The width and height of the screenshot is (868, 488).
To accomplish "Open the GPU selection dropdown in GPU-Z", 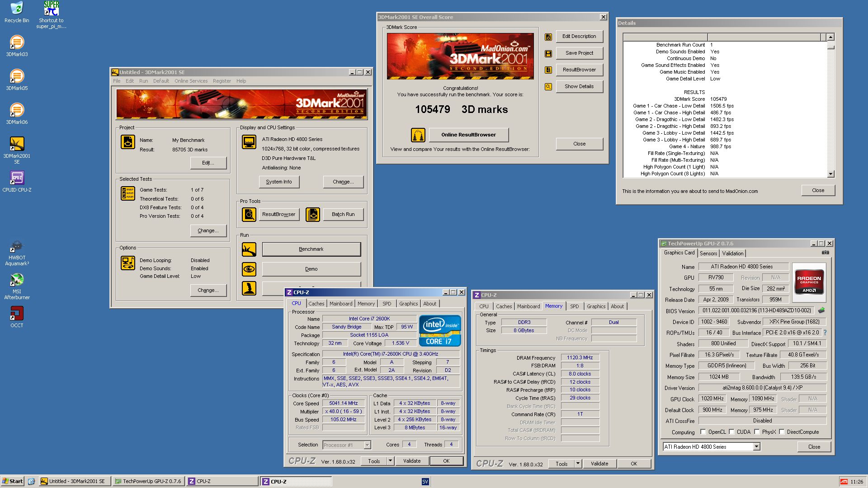I will click(756, 447).
